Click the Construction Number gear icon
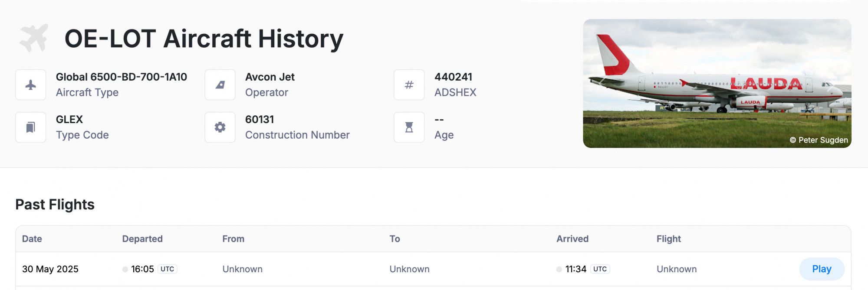 (x=220, y=127)
